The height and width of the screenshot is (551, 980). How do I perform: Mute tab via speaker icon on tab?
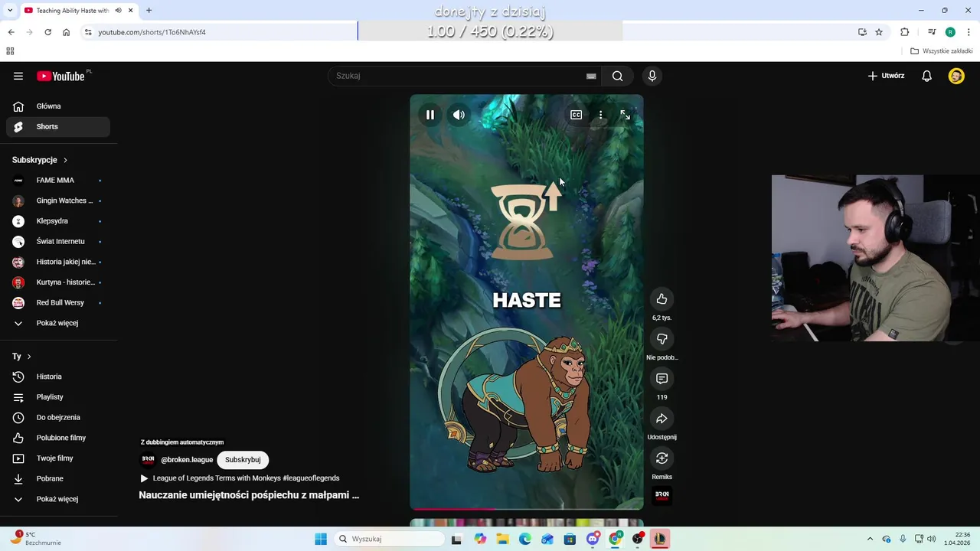tap(118, 11)
